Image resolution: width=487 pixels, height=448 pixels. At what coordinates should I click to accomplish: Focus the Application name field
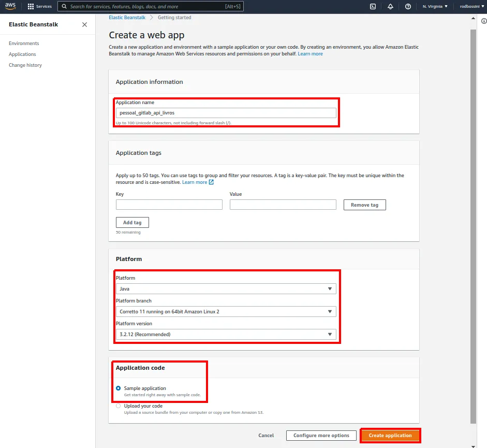(226, 113)
